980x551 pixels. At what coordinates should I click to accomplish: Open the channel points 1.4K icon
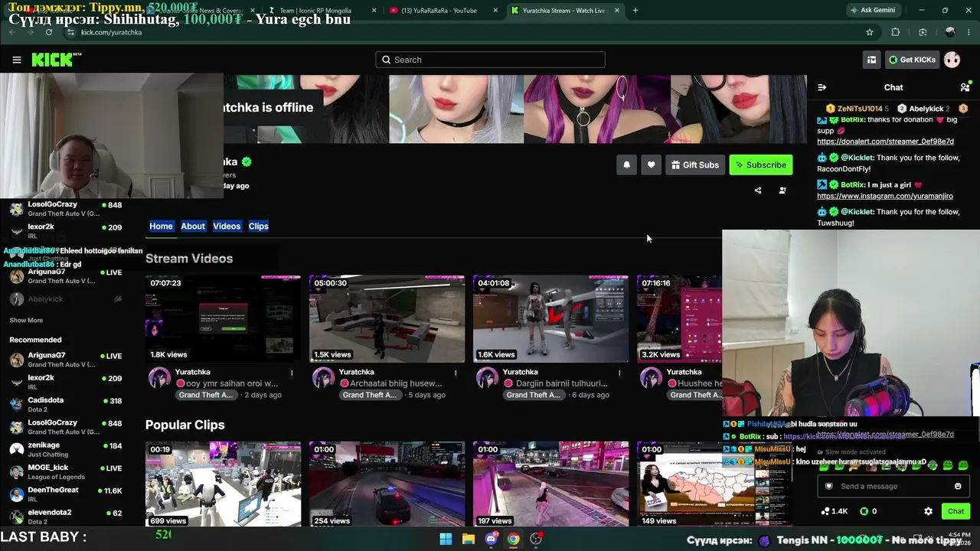834,511
